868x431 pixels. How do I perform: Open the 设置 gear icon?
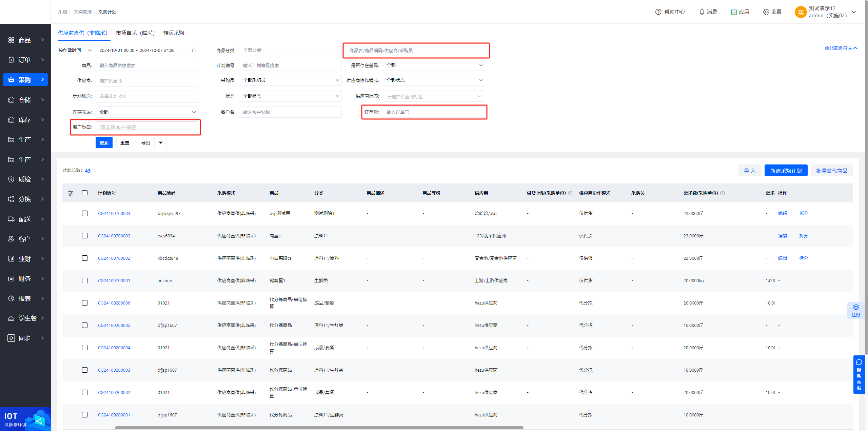766,12
